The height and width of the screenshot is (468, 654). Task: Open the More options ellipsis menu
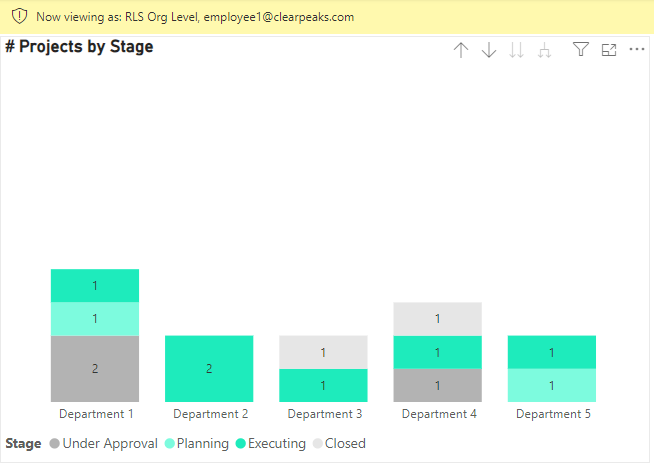click(637, 50)
